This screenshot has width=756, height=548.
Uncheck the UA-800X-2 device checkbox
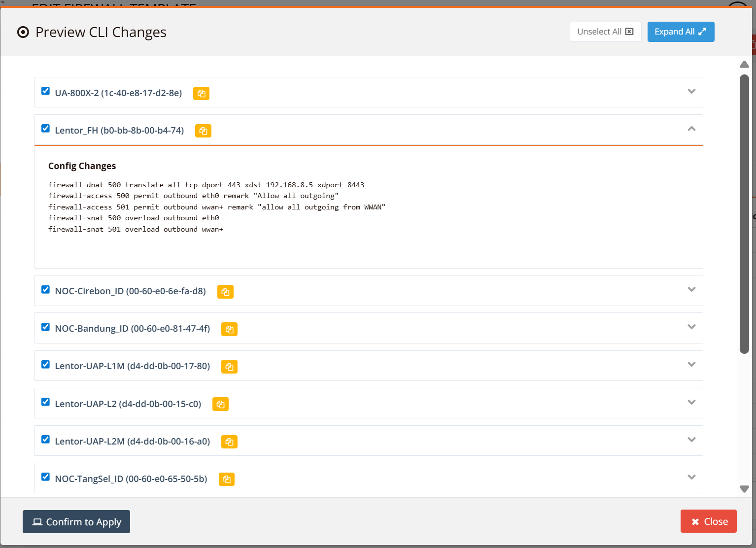coord(46,91)
